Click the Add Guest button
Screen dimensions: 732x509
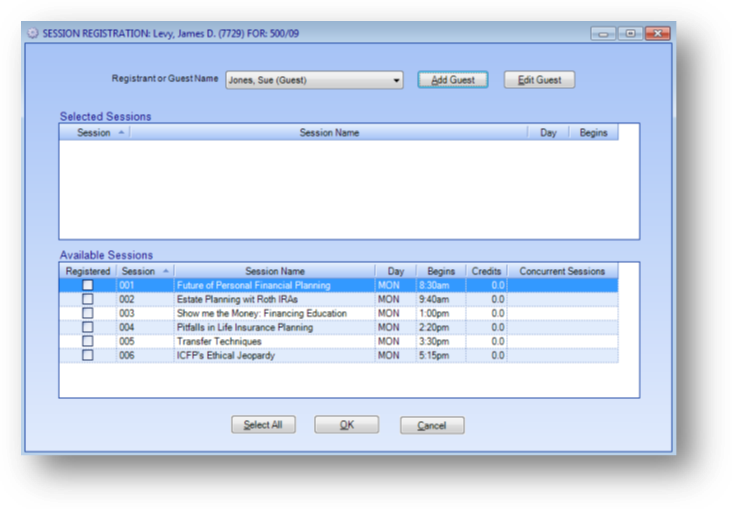coord(452,80)
